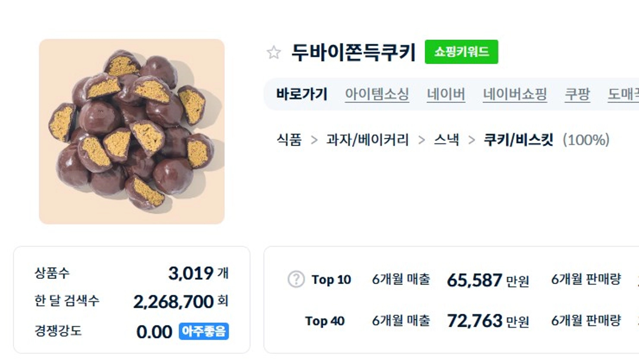The image size is (639, 364).
Task: Open the 과자/베이커리 category link
Action: coord(367,140)
